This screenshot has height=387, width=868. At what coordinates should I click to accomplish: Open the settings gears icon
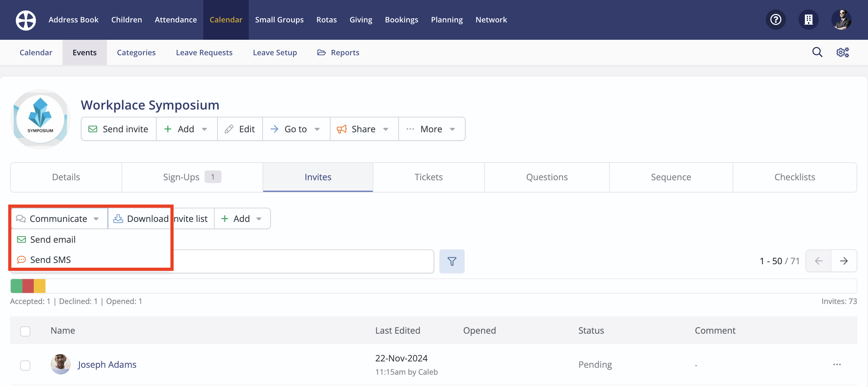click(x=842, y=52)
